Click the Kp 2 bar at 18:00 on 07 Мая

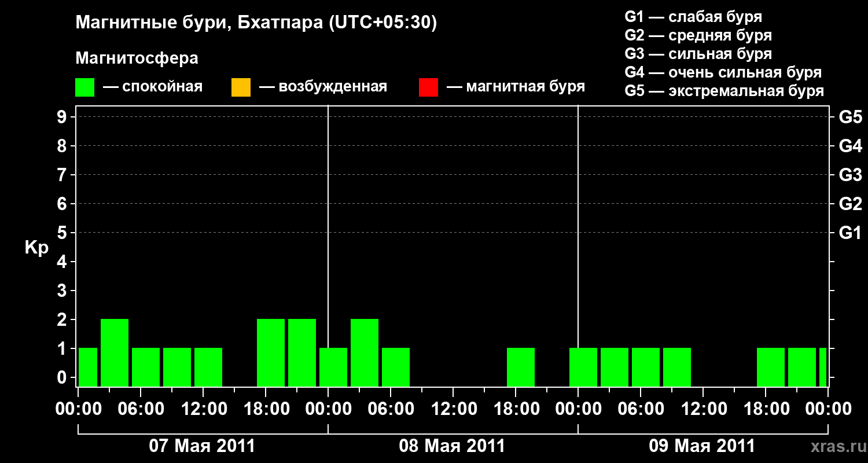point(271,352)
